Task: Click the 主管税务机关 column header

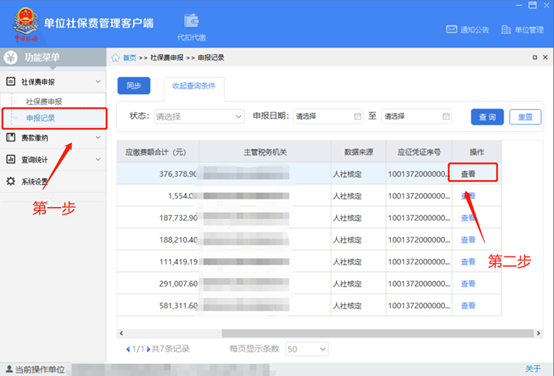Action: click(265, 152)
